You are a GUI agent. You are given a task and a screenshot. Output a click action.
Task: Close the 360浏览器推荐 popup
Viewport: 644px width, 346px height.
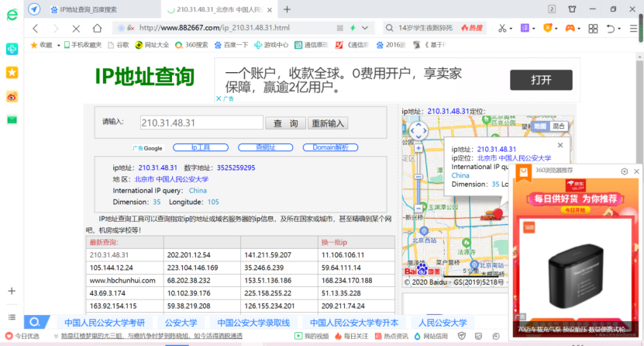(636, 171)
